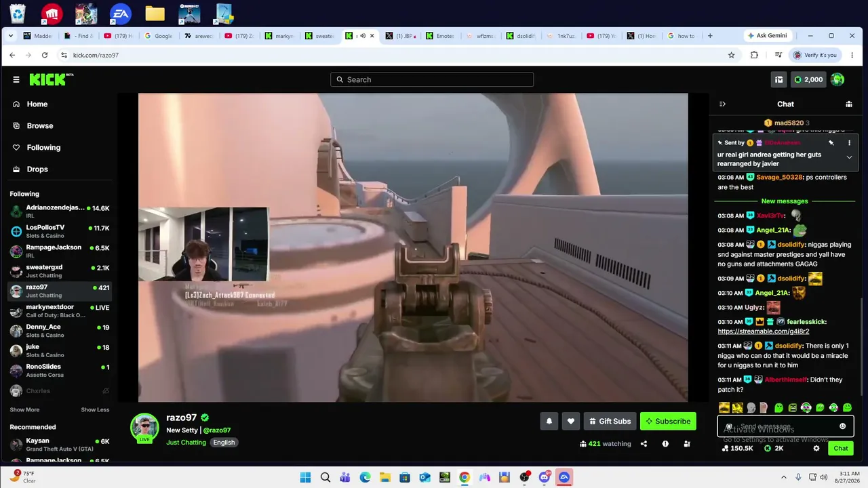
Task: Open the Just Chatting category link
Action: coord(186,443)
